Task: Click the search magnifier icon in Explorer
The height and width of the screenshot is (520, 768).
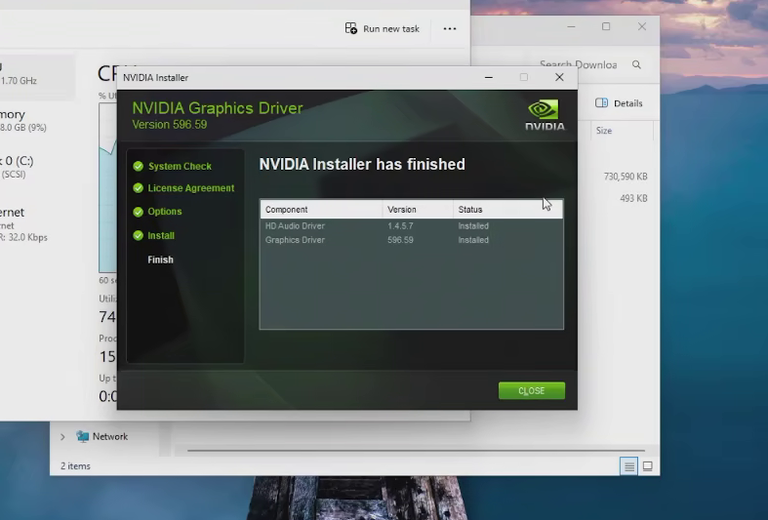Action: coord(636,65)
